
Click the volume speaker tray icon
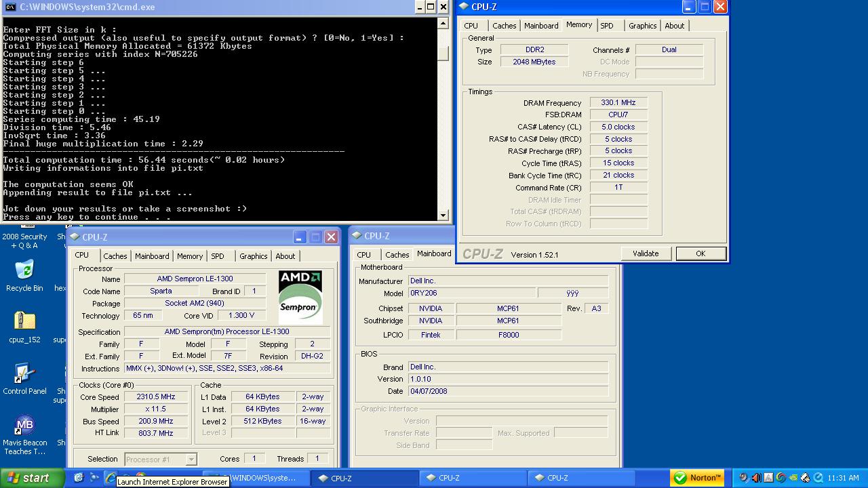pyautogui.click(x=756, y=478)
